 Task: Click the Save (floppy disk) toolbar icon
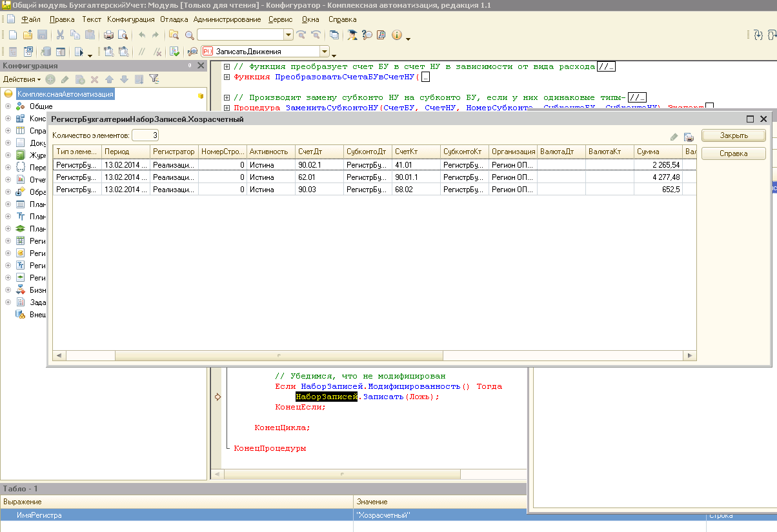[42, 35]
